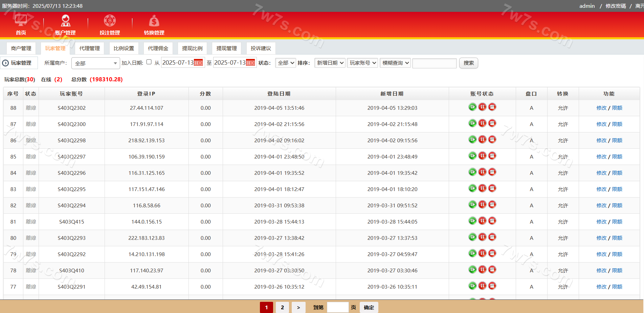Viewport: 644px width, 313px height.
Task: Go to page 2 in pagination
Action: click(x=282, y=308)
